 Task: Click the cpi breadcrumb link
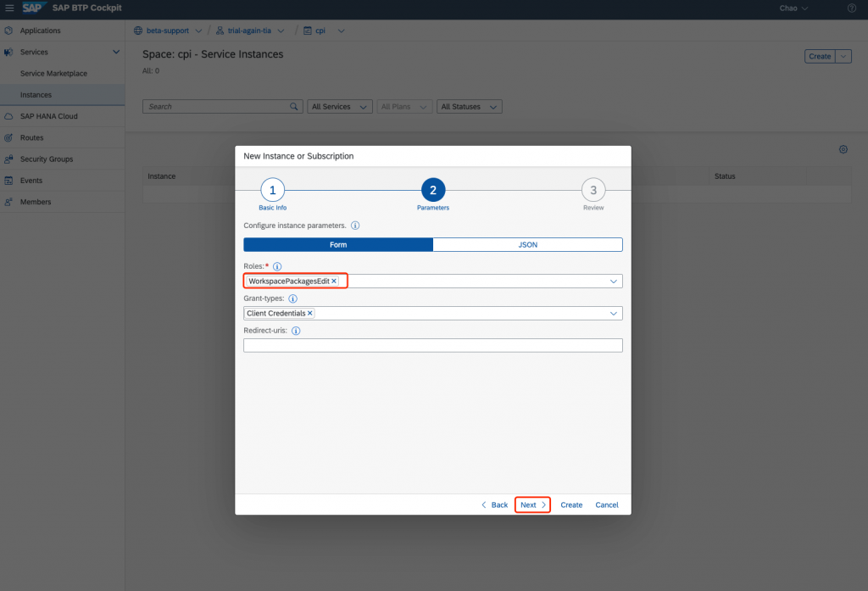click(x=320, y=31)
